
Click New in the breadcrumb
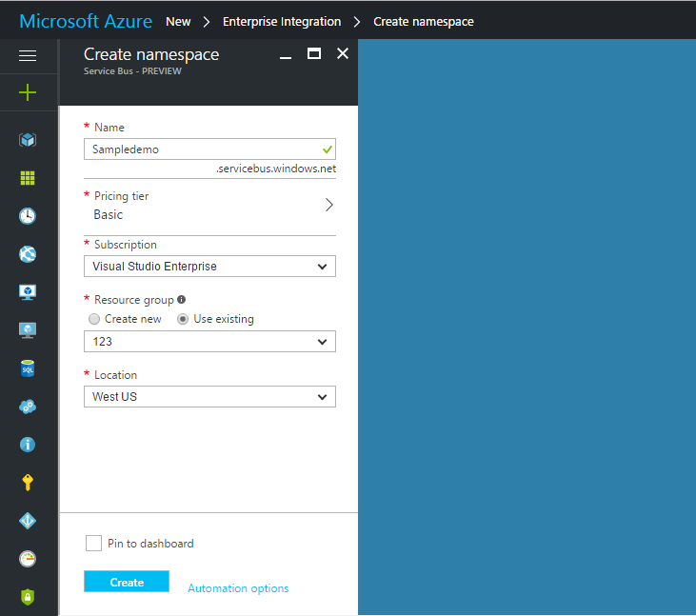tap(178, 22)
